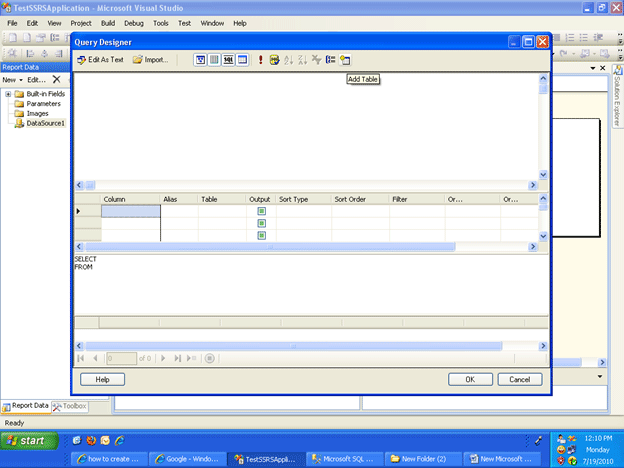Click the Verify SQL icon
This screenshot has height=468, width=624.
pyautogui.click(x=274, y=60)
